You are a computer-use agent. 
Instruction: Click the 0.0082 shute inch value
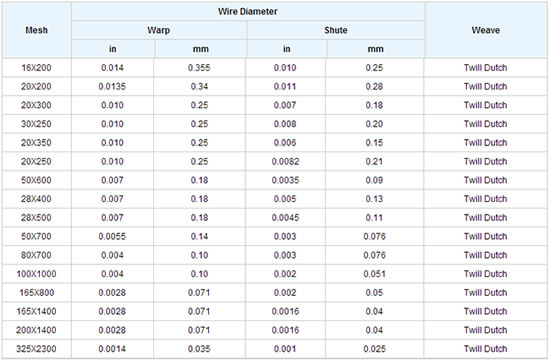pos(285,162)
